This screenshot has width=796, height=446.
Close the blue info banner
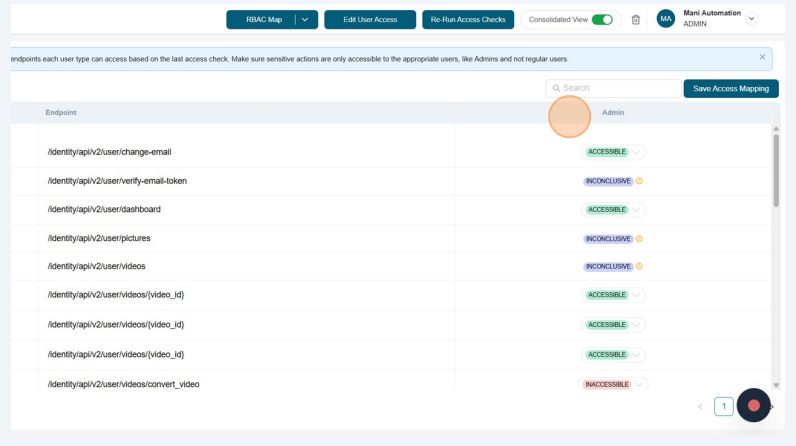click(x=762, y=57)
